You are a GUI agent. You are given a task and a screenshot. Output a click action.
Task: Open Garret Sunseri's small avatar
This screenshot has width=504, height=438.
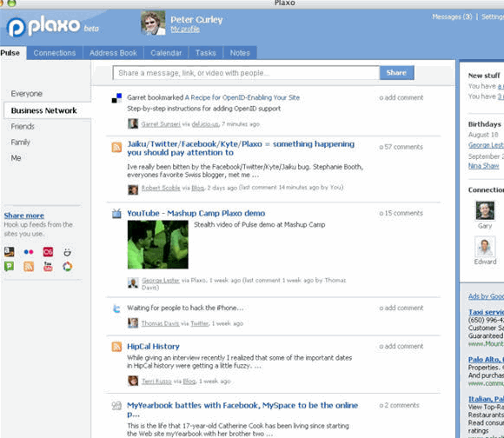[133, 123]
